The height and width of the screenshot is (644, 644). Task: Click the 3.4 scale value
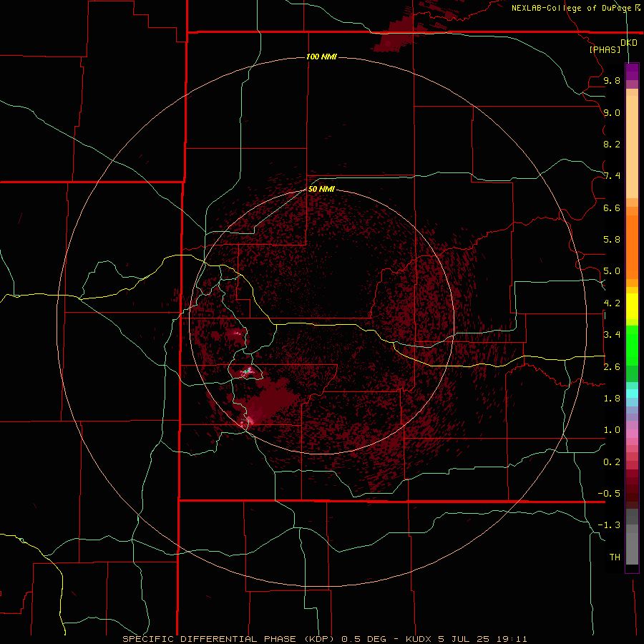click(612, 335)
